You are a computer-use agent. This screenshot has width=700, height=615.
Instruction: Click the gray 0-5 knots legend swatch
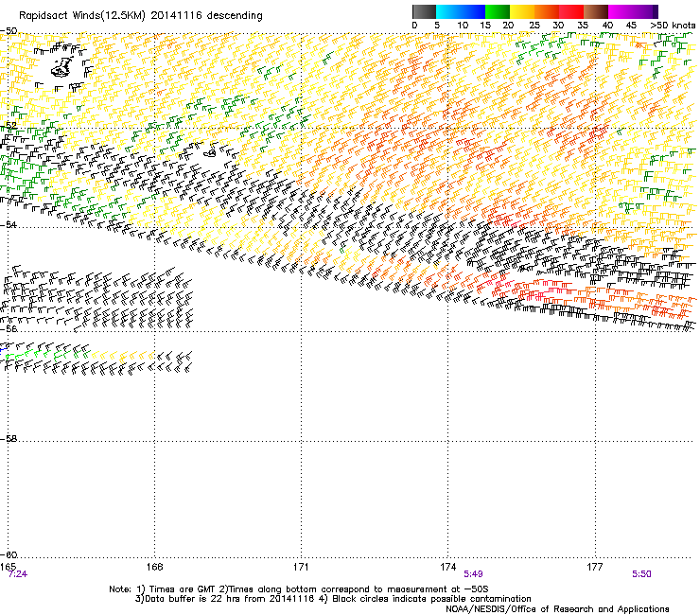click(424, 11)
